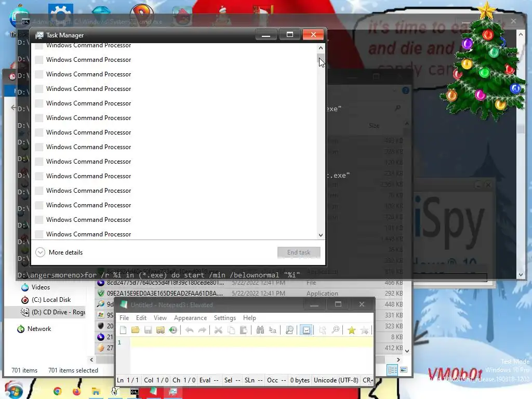The width and height of the screenshot is (532, 399).
Task: Open the Appearance menu in Notepad3
Action: pyautogui.click(x=190, y=318)
